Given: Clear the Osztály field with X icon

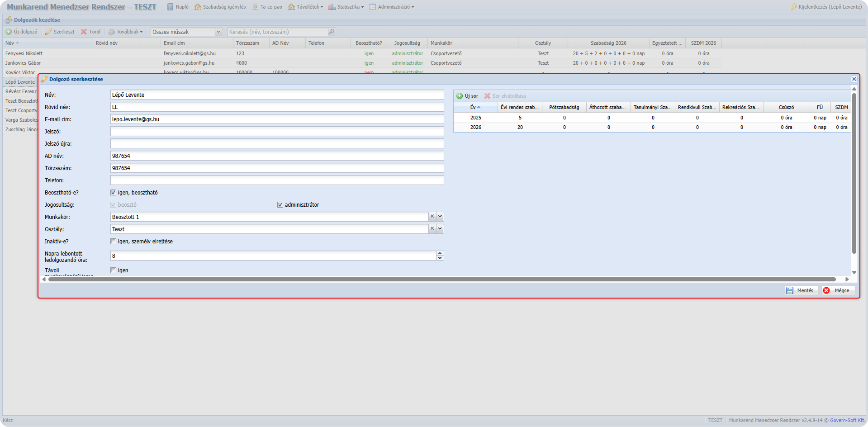Looking at the screenshot, I should (x=432, y=229).
